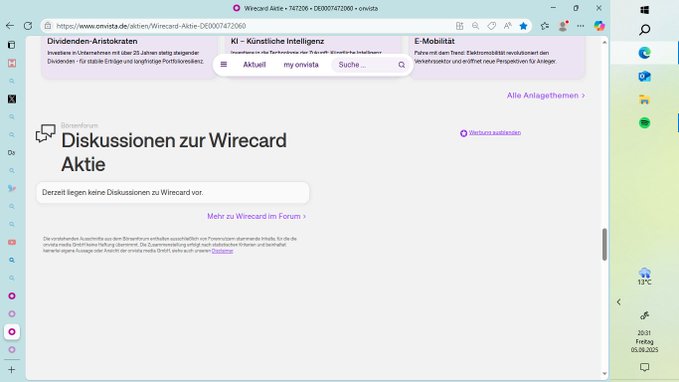679x382 pixels.
Task: Select the highlighted active onvista tab
Action: [12, 332]
